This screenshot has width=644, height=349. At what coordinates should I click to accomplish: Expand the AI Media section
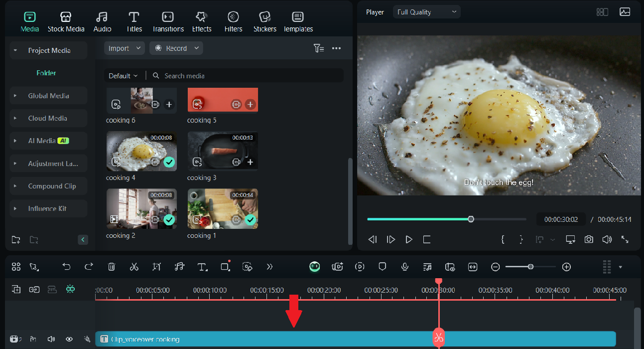pyautogui.click(x=15, y=141)
